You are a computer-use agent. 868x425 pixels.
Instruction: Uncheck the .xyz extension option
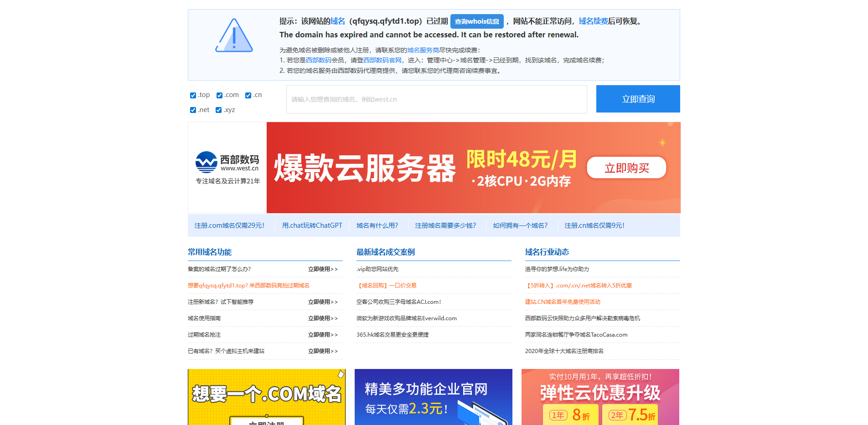click(219, 110)
